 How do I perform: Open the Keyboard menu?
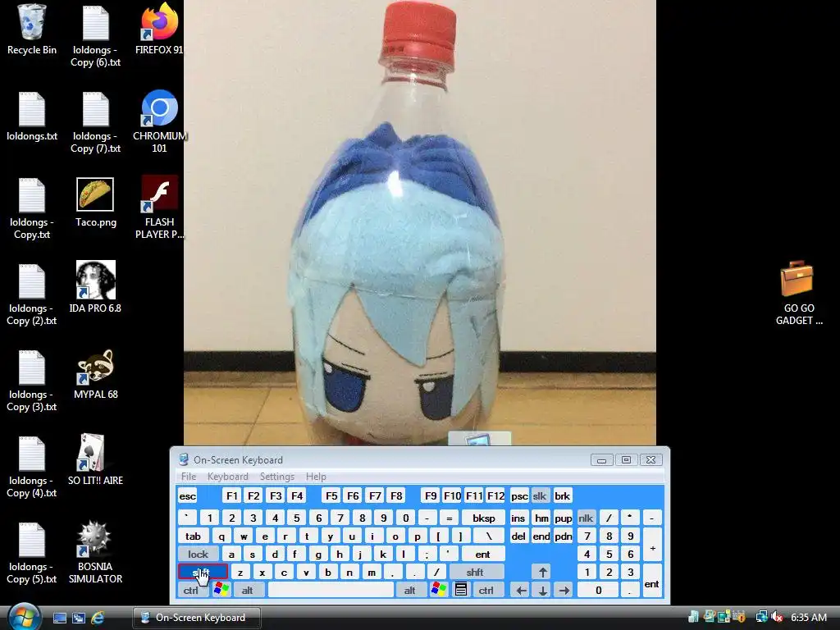click(228, 477)
